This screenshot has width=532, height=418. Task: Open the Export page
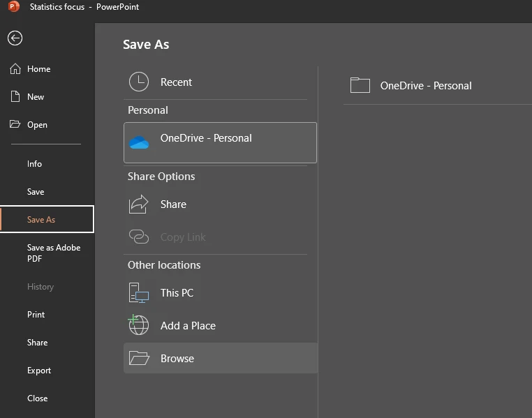[x=47, y=371]
